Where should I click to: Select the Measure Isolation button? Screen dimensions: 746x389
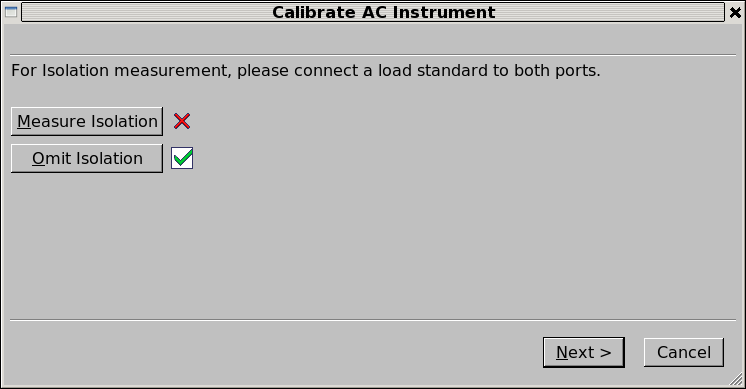point(87,121)
